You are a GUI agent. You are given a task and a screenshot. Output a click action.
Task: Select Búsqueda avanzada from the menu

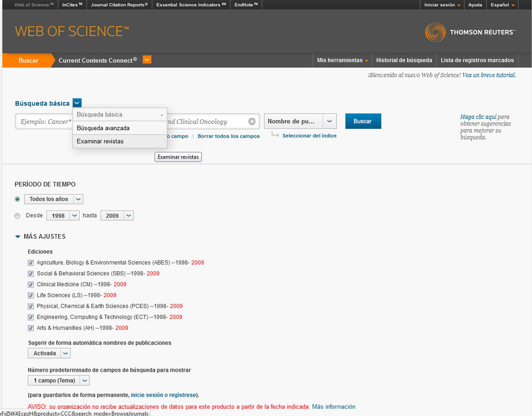point(120,128)
